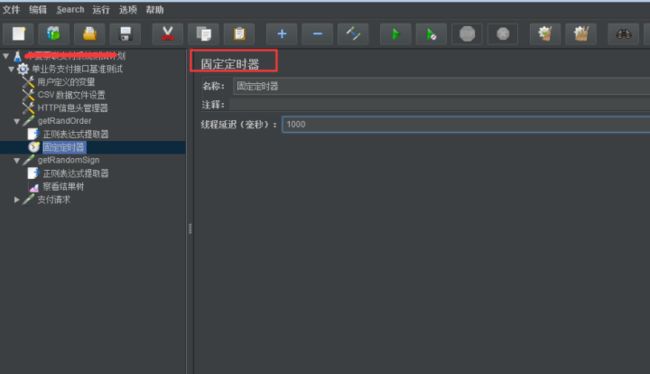Click the Paste clipboard icon

click(x=239, y=34)
